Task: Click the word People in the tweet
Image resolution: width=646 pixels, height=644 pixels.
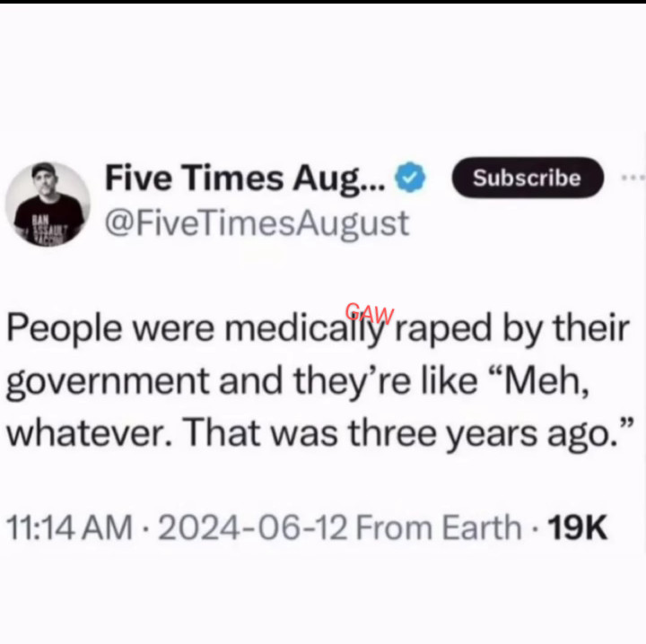Action: tap(65, 330)
